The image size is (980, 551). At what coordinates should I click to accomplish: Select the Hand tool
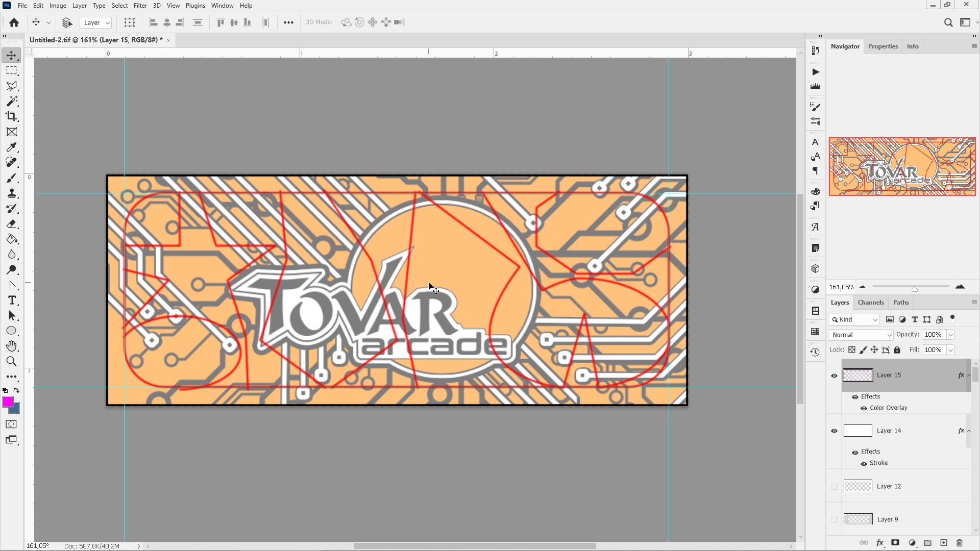click(11, 346)
